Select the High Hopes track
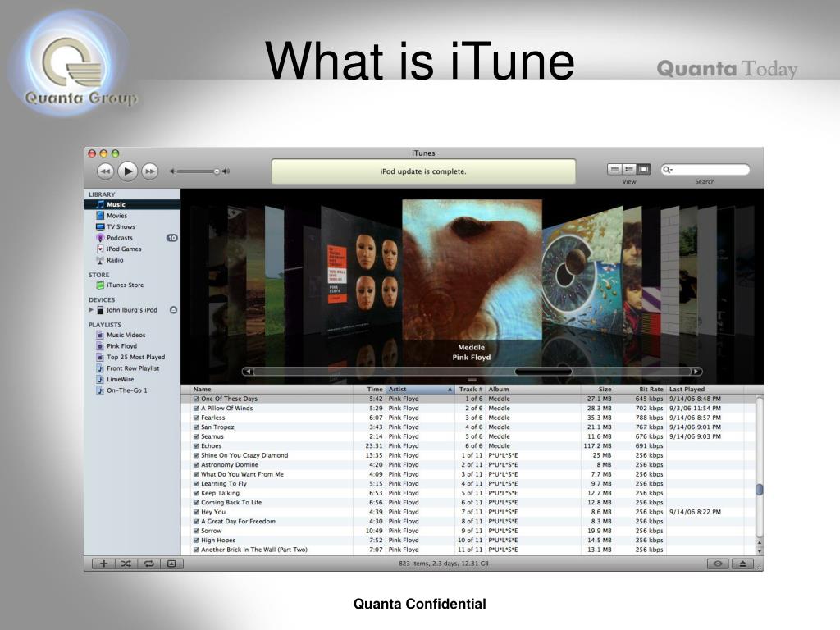Image resolution: width=840 pixels, height=630 pixels. point(468,541)
